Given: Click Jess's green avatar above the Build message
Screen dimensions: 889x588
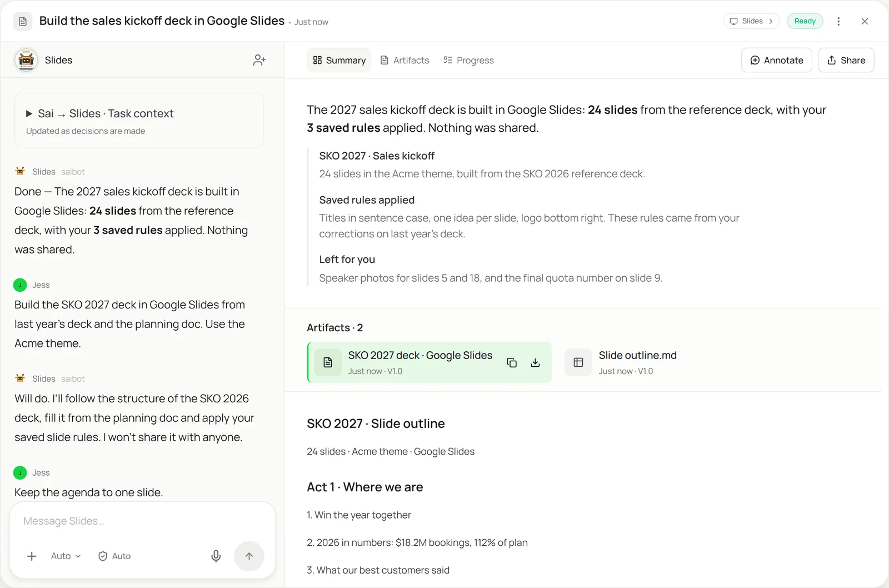Looking at the screenshot, I should click(20, 285).
